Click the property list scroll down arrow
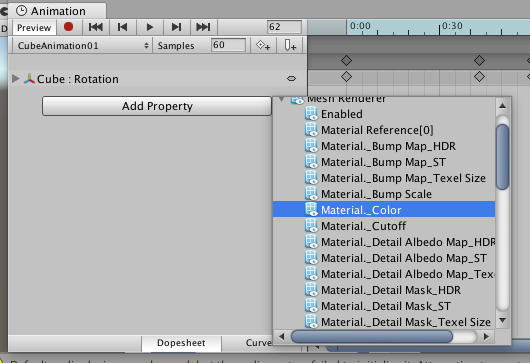This screenshot has width=530, height=363. (503, 320)
